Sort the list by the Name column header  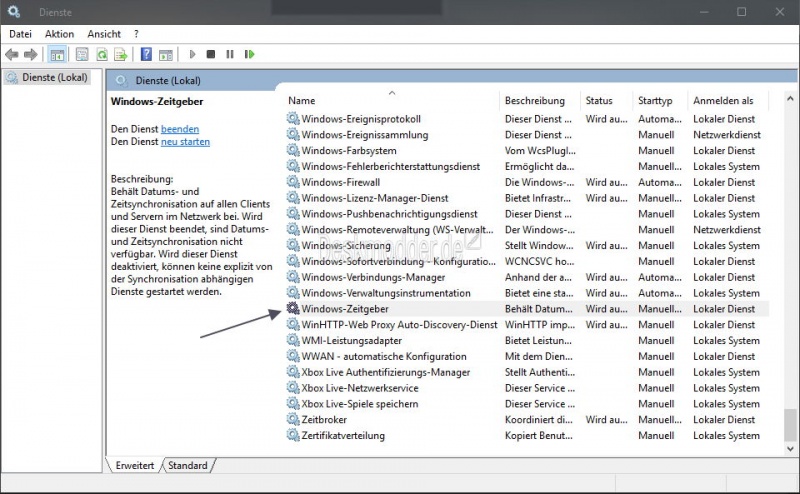click(302, 101)
